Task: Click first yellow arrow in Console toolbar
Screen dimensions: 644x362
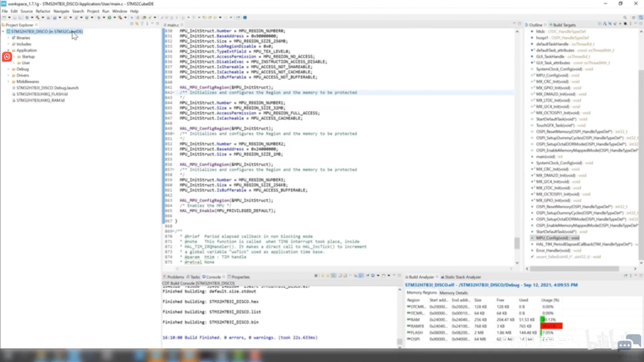Action: coord(323,276)
